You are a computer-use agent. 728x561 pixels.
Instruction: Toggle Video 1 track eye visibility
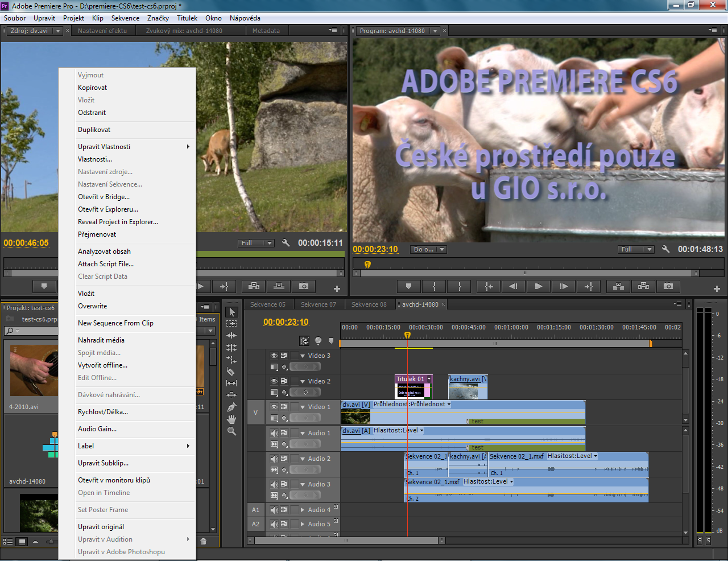tap(274, 407)
